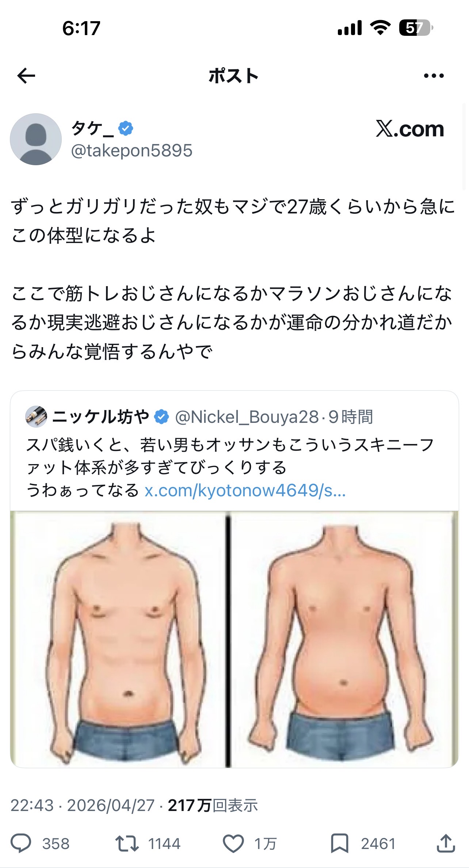Image resolution: width=469 pixels, height=868 pixels.
Task: Tap the repost arrows icon
Action: (x=127, y=844)
